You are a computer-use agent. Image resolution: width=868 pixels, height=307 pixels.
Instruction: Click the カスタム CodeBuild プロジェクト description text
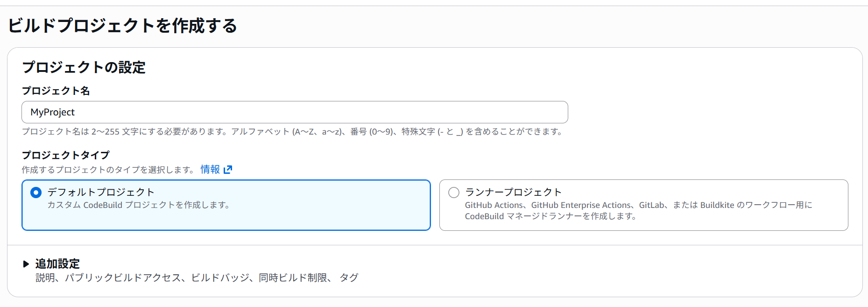(x=139, y=205)
